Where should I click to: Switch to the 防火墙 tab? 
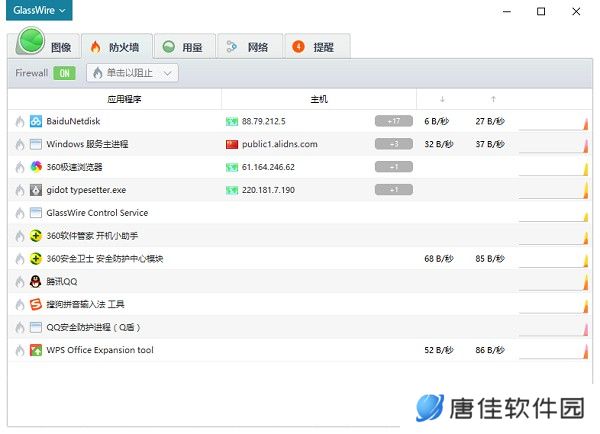point(117,46)
